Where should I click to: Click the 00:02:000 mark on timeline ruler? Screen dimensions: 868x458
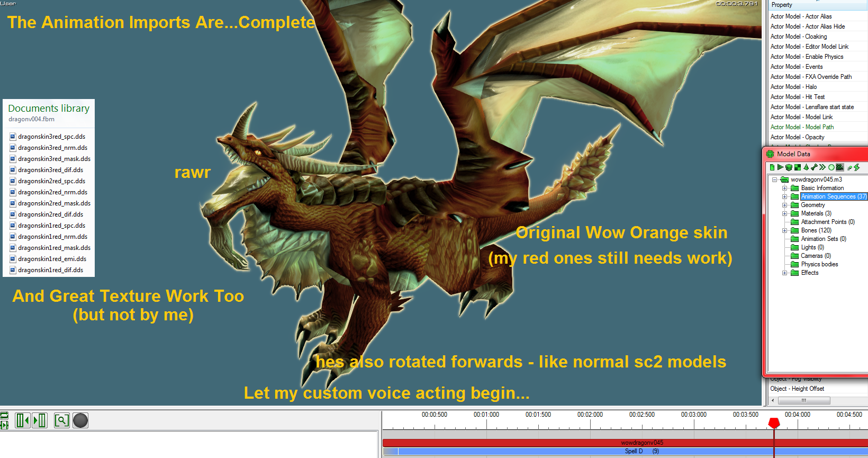pos(590,415)
